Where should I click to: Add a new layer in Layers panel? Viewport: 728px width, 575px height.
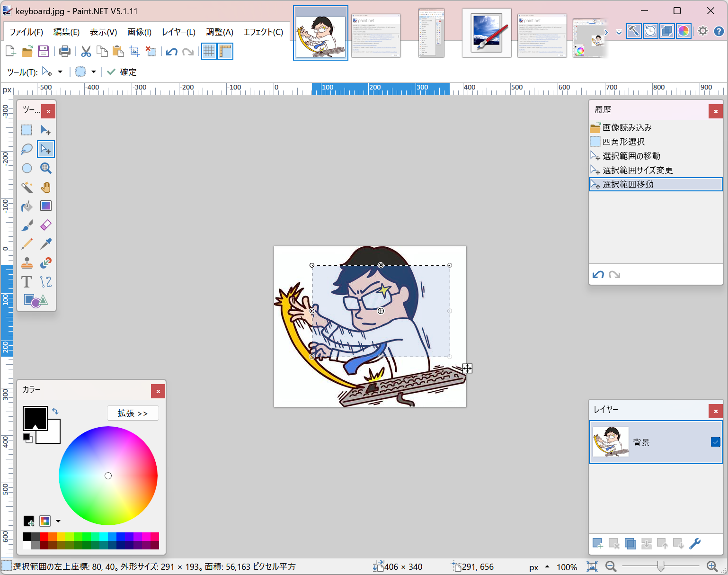point(598,544)
